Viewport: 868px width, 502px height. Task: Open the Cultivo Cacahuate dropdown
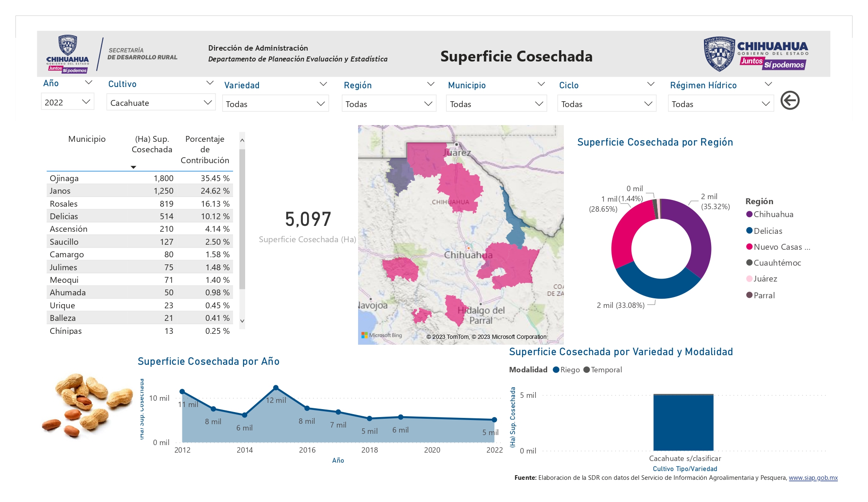161,102
